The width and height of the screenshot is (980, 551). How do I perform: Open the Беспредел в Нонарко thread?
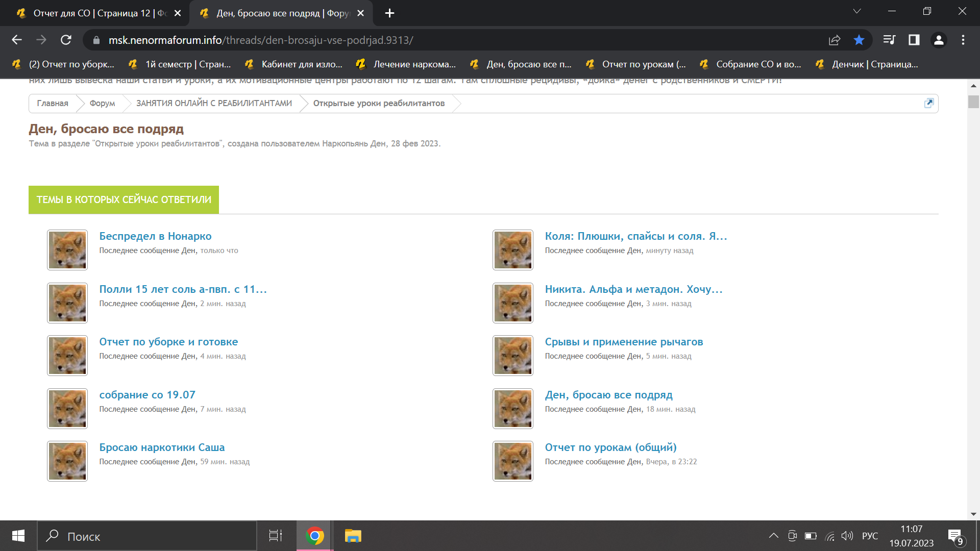pos(155,236)
